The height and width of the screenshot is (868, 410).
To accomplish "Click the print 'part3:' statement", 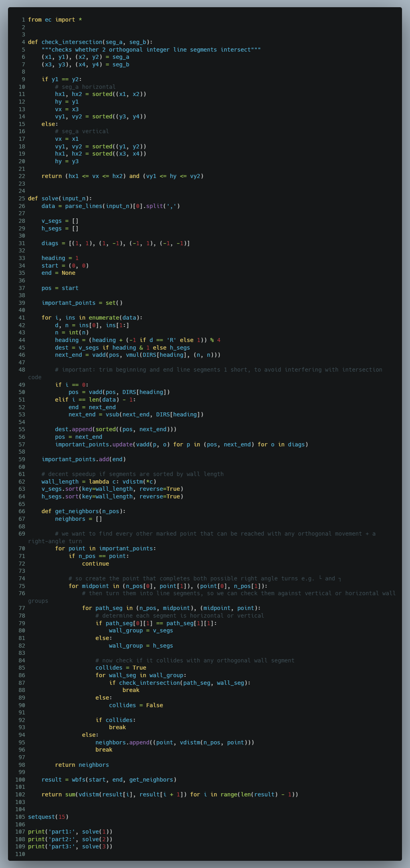I will (70, 846).
